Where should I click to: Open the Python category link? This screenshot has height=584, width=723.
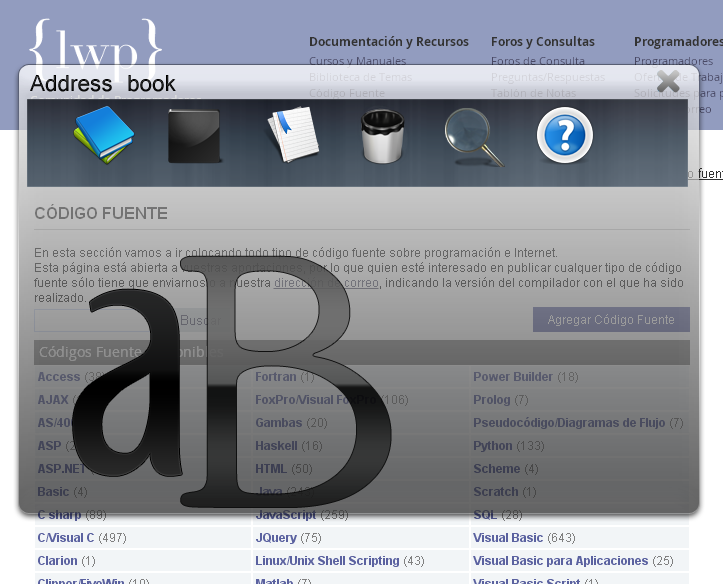tap(492, 446)
